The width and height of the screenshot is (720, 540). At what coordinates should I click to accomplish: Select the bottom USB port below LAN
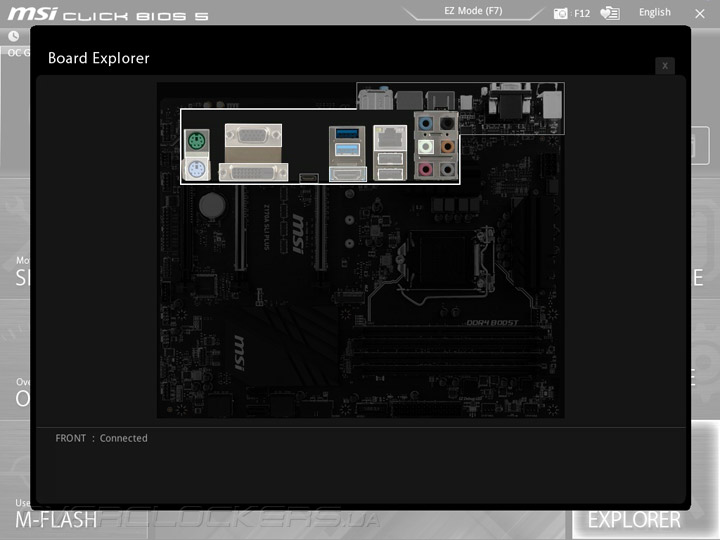click(390, 174)
